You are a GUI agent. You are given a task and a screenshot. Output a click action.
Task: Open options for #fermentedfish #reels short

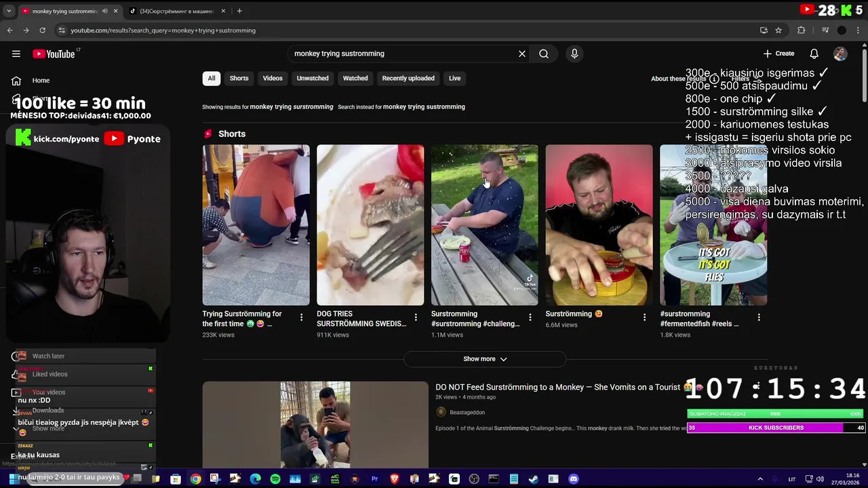click(x=759, y=317)
